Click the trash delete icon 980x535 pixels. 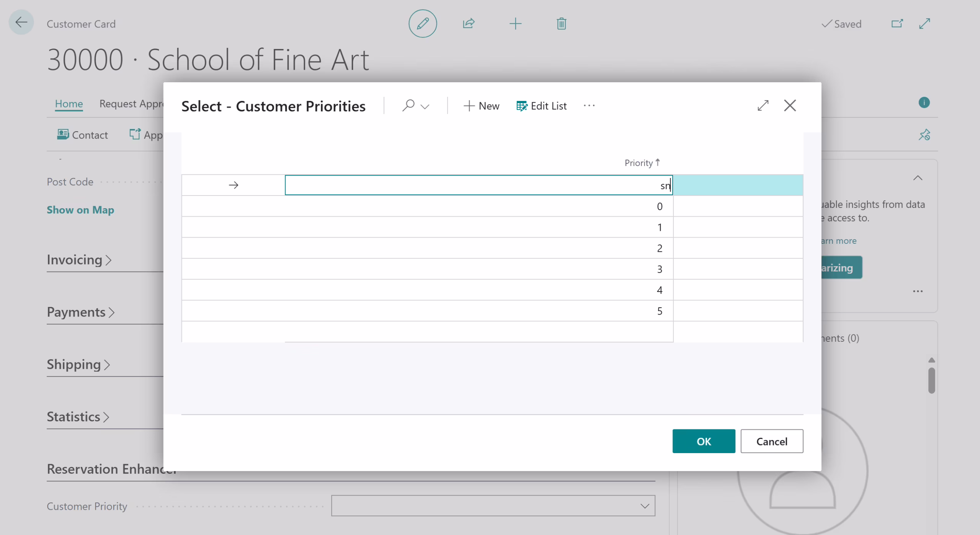point(561,24)
